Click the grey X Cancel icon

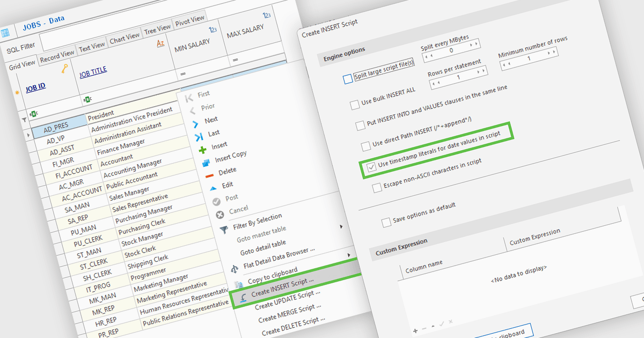[219, 215]
